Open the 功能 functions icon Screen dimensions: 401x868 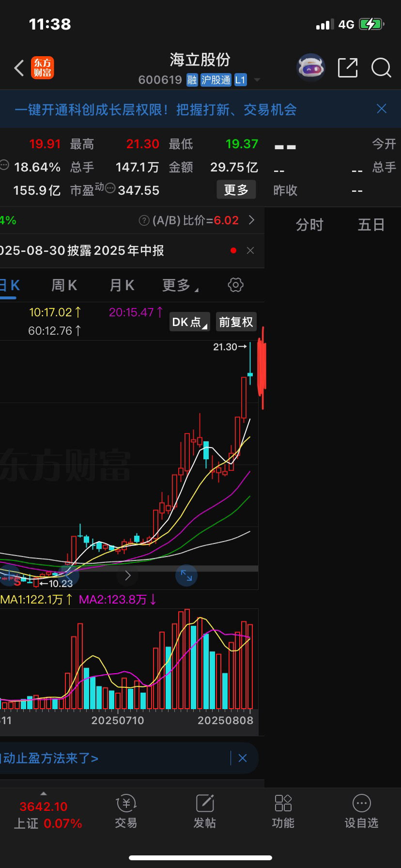(283, 812)
